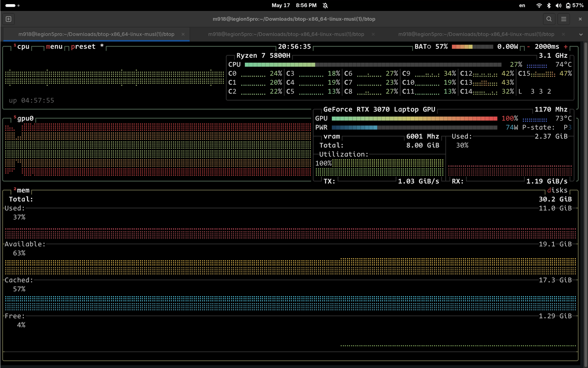
Task: Click the notifications muted bell icon
Action: [x=325, y=5]
